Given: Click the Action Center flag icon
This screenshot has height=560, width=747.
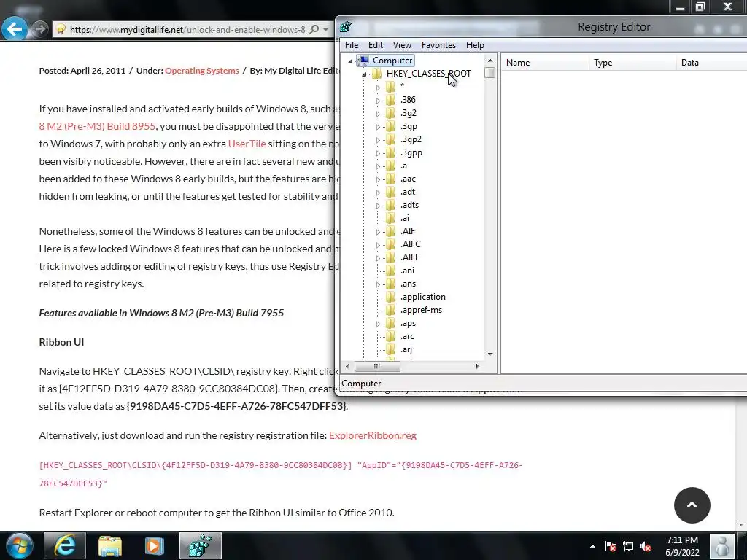Looking at the screenshot, I should 611,547.
